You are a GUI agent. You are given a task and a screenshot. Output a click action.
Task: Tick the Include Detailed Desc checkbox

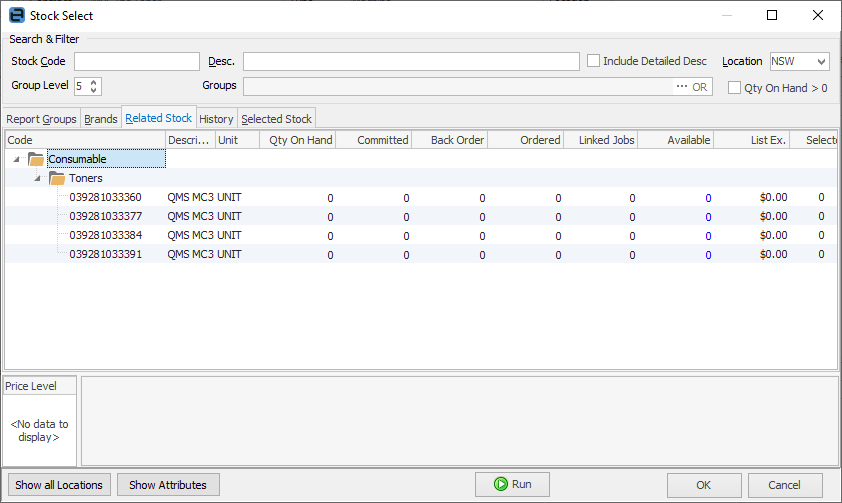593,61
